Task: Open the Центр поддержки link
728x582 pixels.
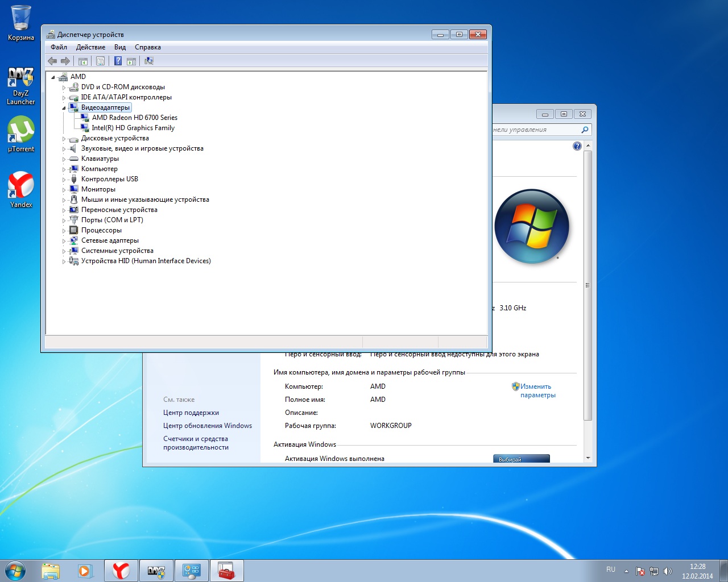Action: pyautogui.click(x=191, y=413)
